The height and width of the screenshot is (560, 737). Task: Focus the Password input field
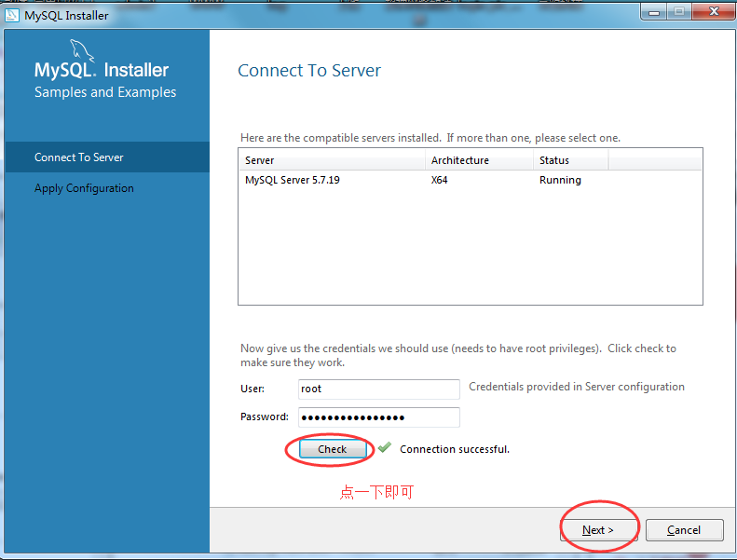[379, 417]
